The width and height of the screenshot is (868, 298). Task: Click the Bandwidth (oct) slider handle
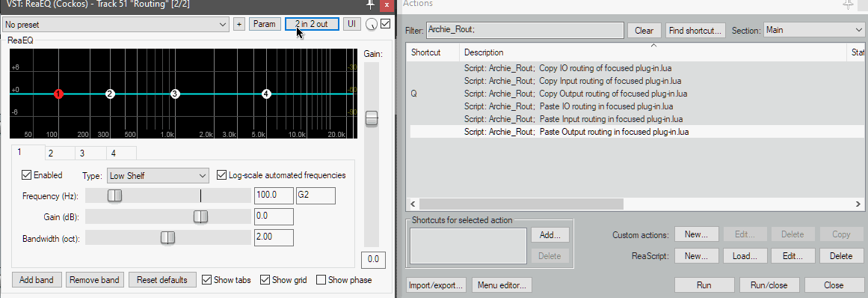coord(167,237)
